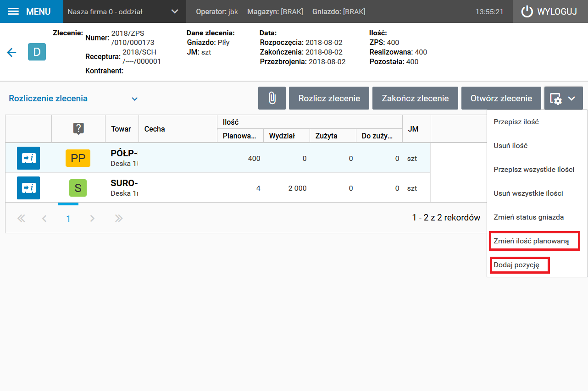Click the question mark column header icon
This screenshot has height=391, width=588.
point(78,129)
